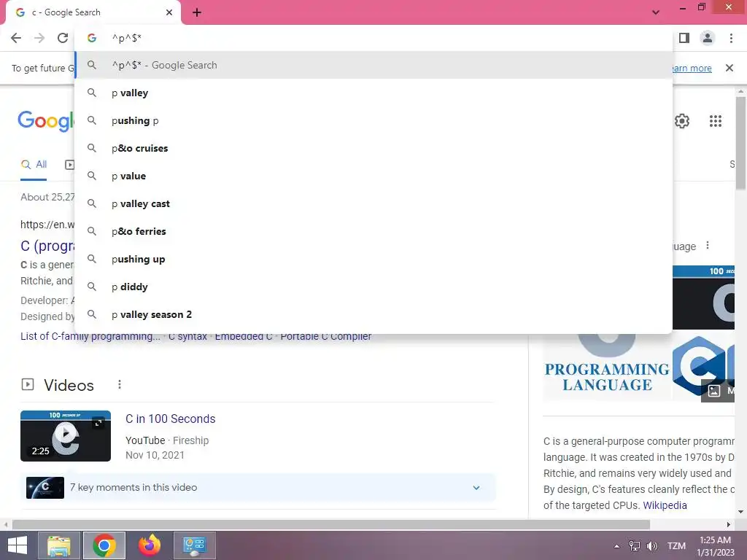Viewport: 747px width, 560px height.
Task: Pick the 'p&o cruises' suggestion
Action: pos(374,148)
